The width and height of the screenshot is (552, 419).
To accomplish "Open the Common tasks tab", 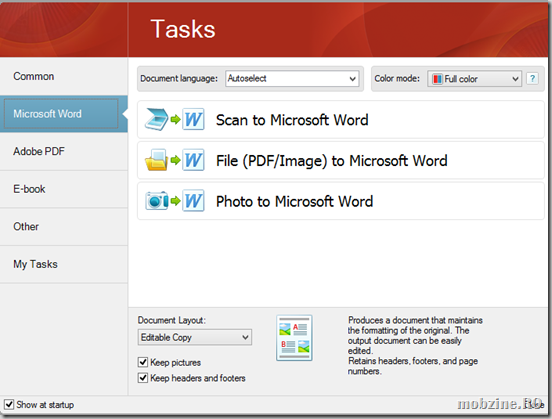I will (64, 76).
